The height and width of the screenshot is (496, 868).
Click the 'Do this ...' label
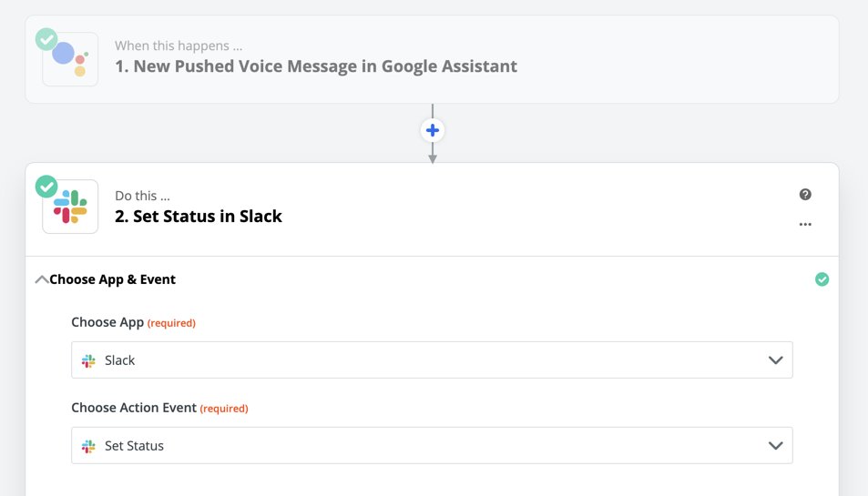click(142, 196)
